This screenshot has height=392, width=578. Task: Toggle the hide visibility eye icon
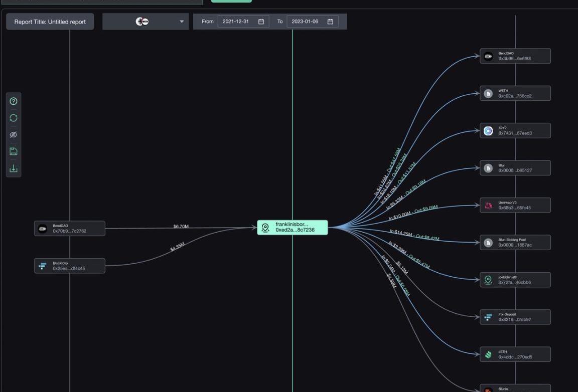pos(14,134)
